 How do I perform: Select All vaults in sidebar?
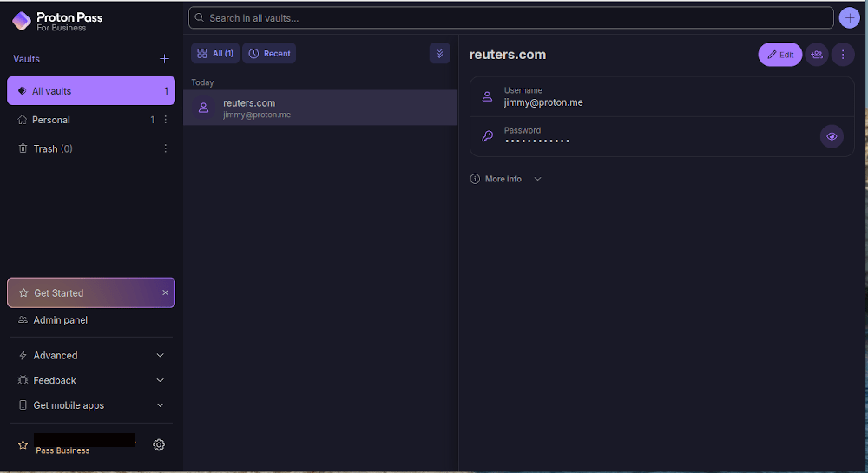91,91
